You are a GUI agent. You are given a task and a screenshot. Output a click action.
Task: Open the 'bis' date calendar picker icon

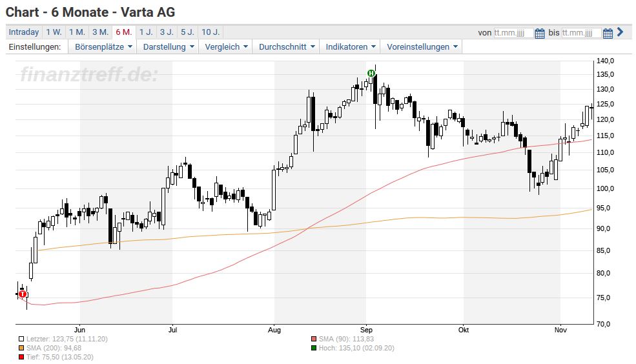(608, 33)
